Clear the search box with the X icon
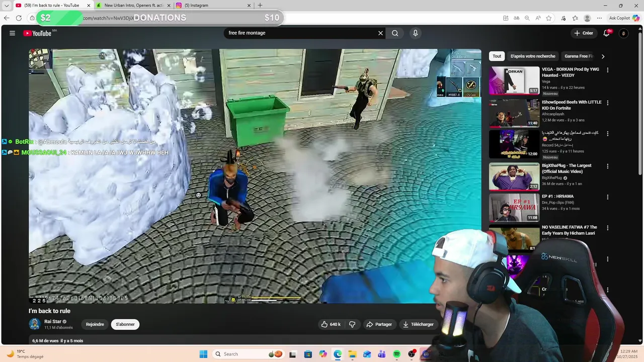 [x=380, y=33]
